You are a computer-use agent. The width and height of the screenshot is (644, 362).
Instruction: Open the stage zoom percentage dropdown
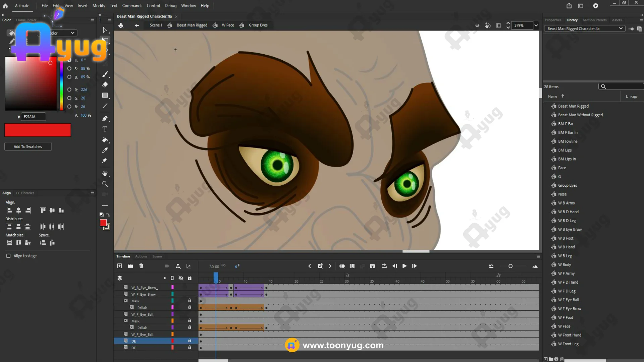pyautogui.click(x=536, y=25)
